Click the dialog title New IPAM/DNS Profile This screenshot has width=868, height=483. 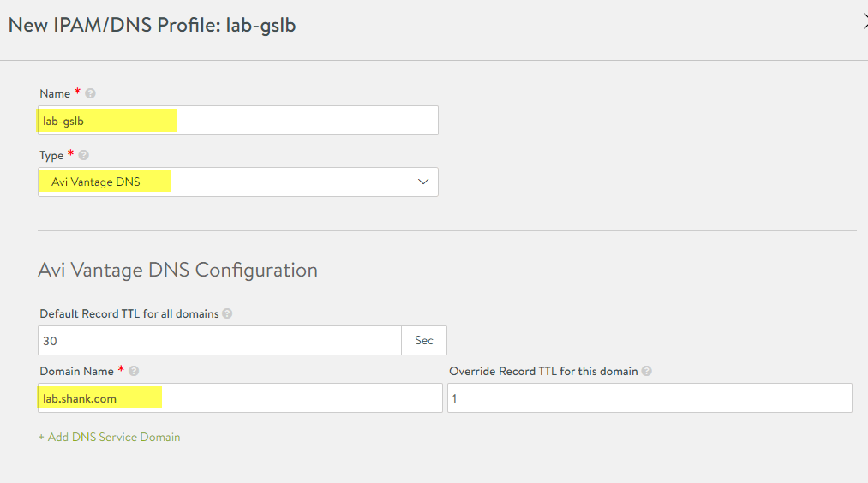[x=153, y=26]
